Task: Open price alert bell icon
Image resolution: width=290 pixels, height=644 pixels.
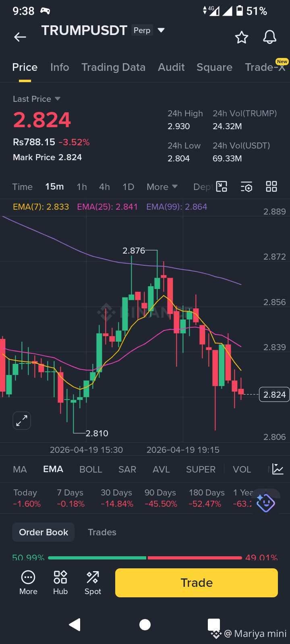Action: (x=270, y=37)
